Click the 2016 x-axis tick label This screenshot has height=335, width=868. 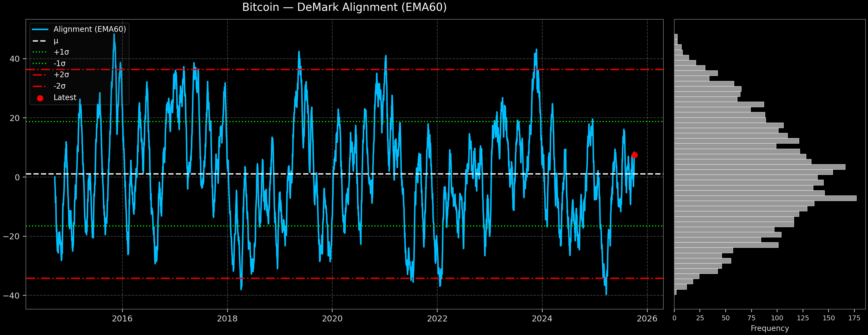pos(122,318)
